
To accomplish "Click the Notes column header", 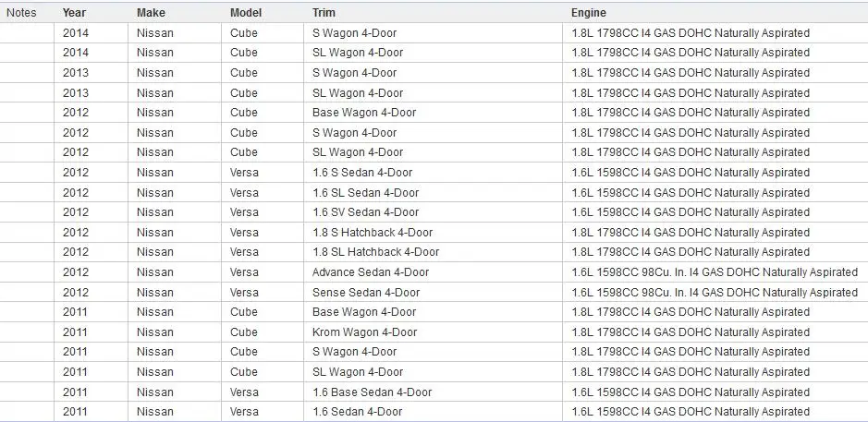I will pos(27,12).
